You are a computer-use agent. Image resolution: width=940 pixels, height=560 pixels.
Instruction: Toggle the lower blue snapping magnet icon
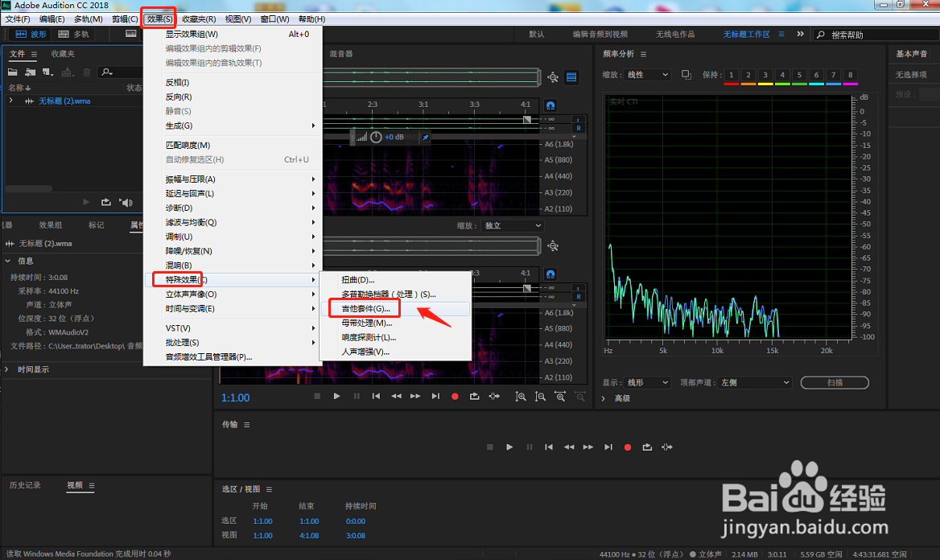click(x=550, y=274)
